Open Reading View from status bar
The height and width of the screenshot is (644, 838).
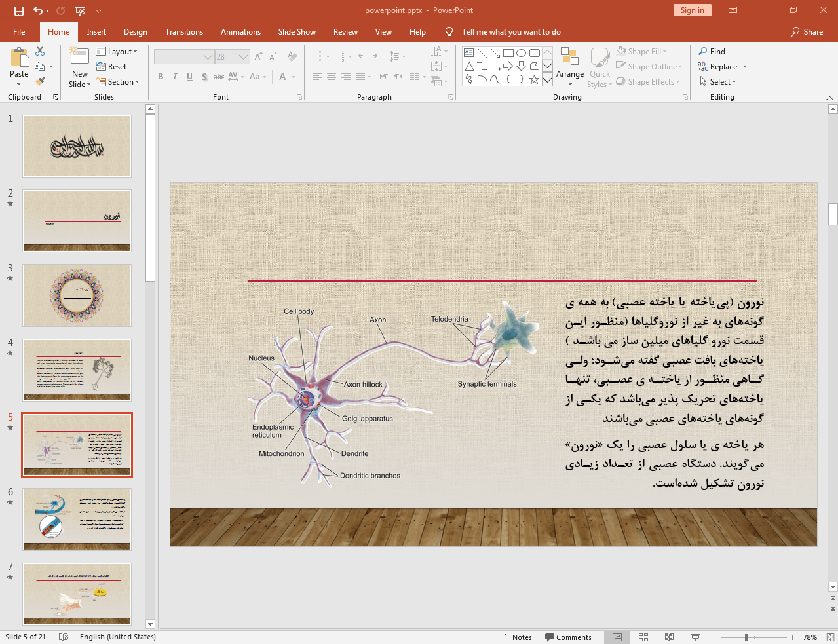point(669,637)
